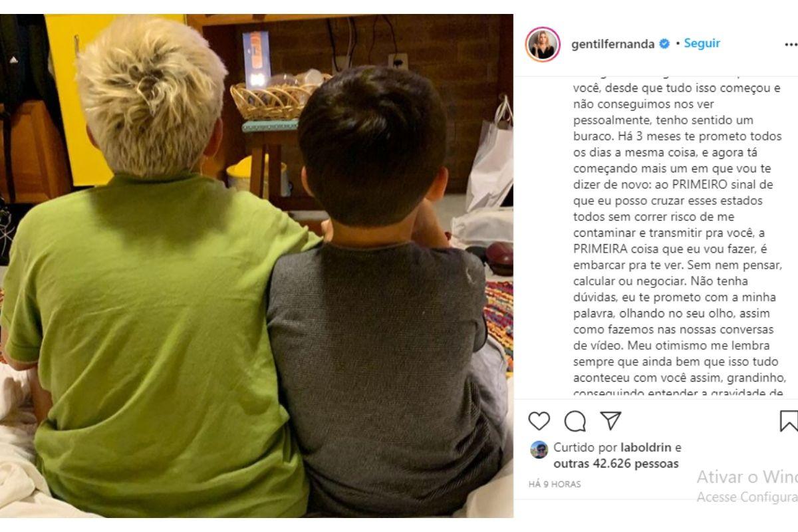Open comments via the speech bubble icon
This screenshot has height=532, width=798.
coord(575,421)
